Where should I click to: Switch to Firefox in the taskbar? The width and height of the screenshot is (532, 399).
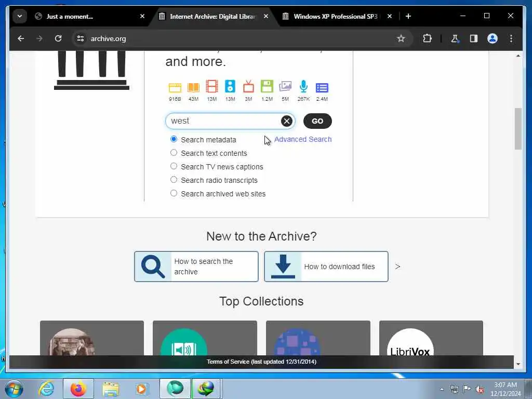click(x=78, y=389)
